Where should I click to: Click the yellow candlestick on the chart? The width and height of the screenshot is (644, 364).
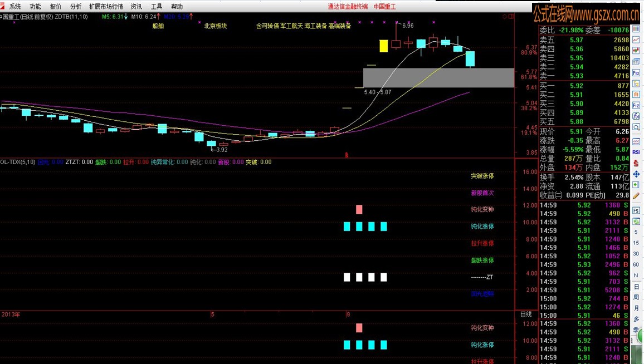[x=384, y=46]
